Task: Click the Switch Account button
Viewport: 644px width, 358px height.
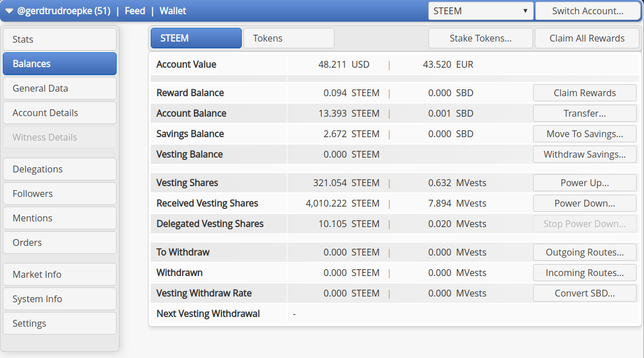Action: click(x=588, y=11)
